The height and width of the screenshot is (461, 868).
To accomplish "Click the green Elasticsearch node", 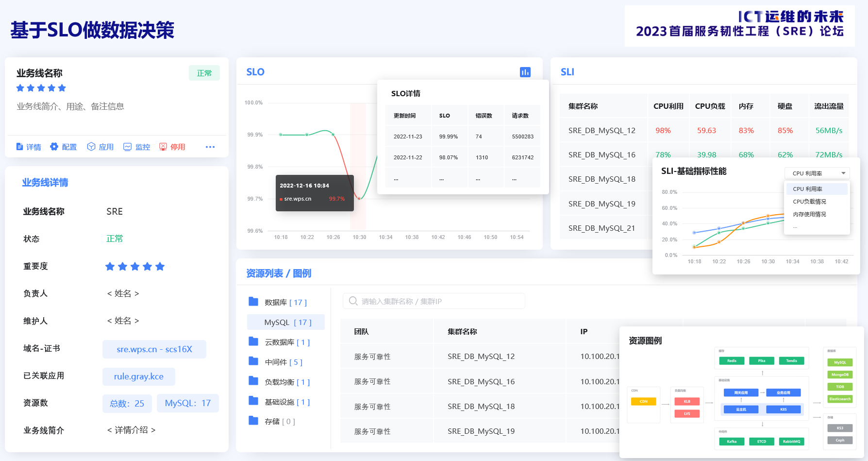I will (840, 399).
